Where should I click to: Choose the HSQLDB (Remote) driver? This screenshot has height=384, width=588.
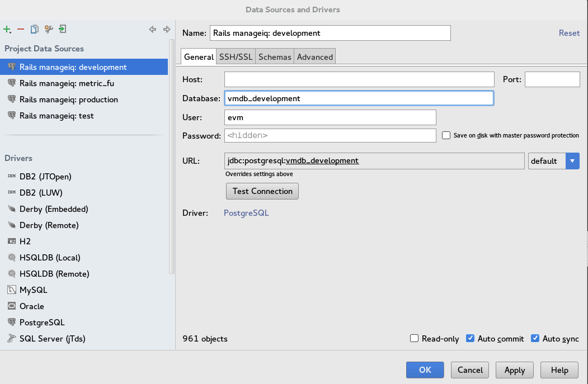tap(84, 274)
